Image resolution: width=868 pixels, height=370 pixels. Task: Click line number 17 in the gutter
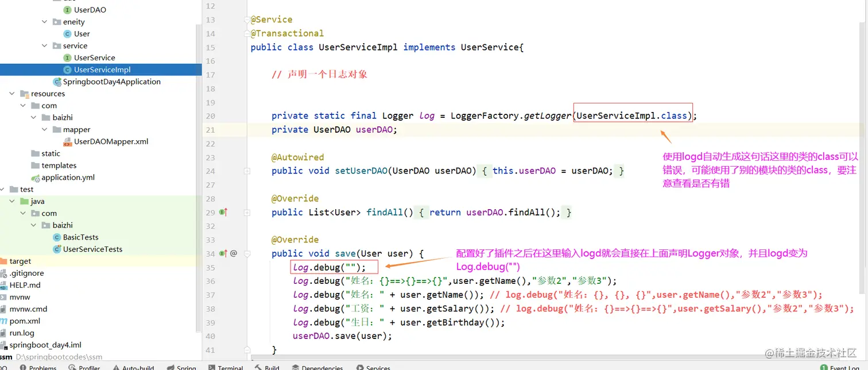click(x=210, y=75)
